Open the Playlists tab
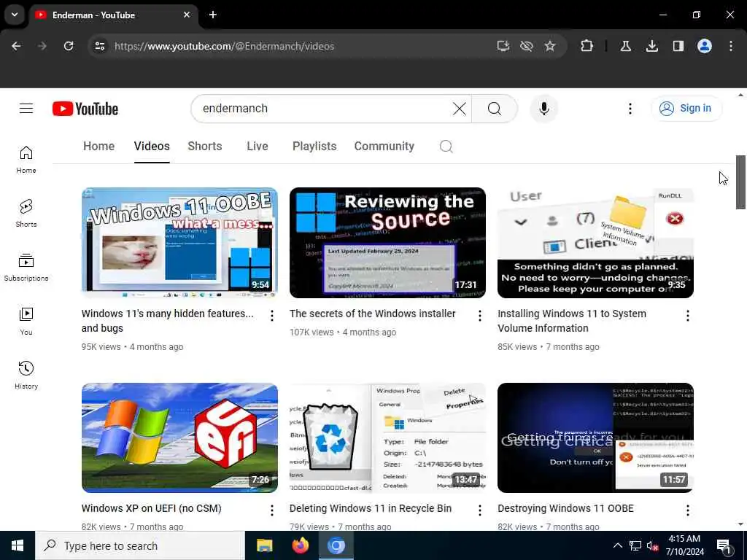Screen dimensions: 747x560 [314, 146]
